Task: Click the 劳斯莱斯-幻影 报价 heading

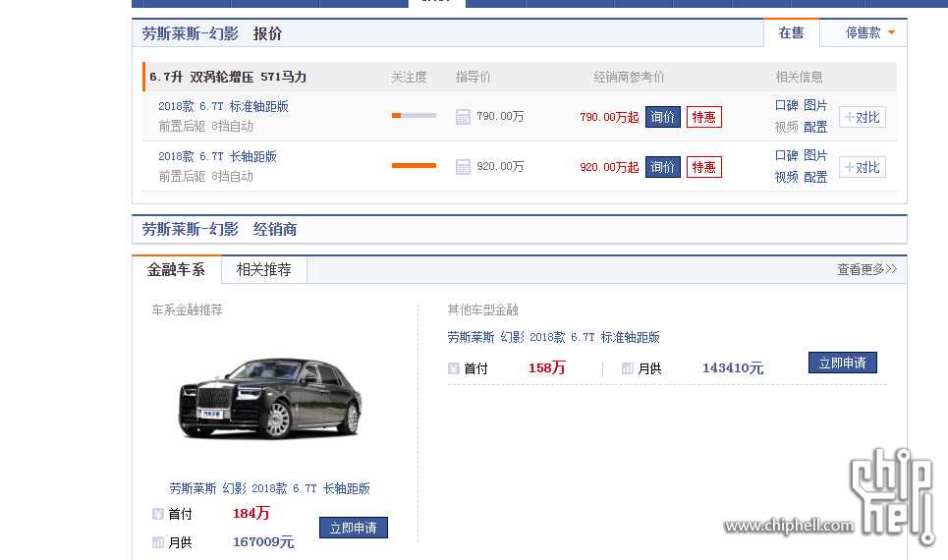Action: coord(211,33)
